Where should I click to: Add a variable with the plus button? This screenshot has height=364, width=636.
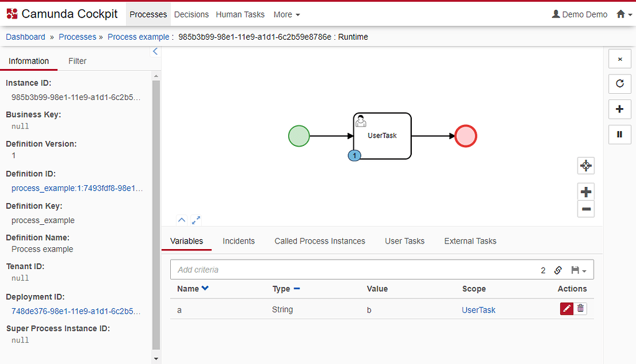tap(619, 109)
